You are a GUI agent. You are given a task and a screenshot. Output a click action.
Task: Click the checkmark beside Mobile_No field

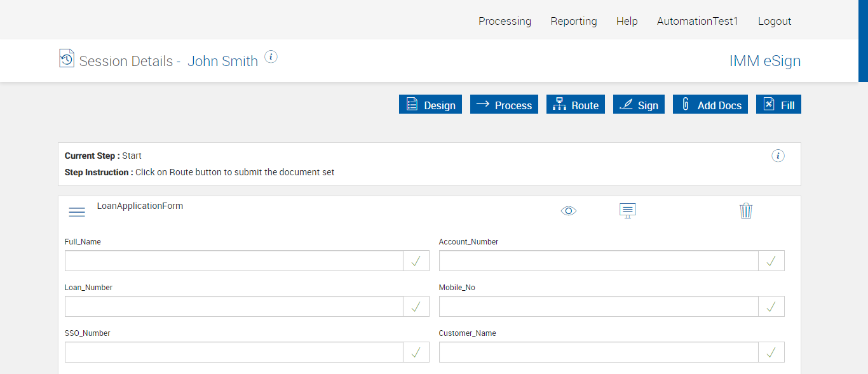[771, 307]
